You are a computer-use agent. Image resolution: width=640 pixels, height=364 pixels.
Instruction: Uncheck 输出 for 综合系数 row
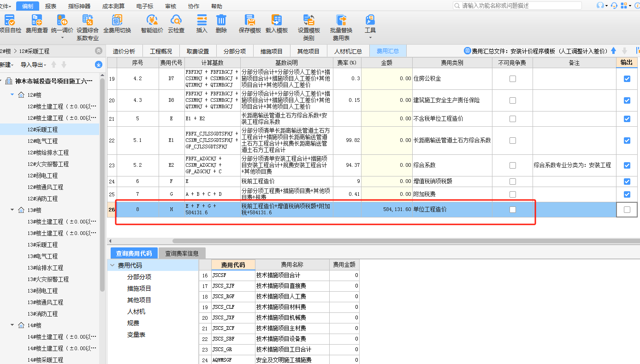[627, 165]
